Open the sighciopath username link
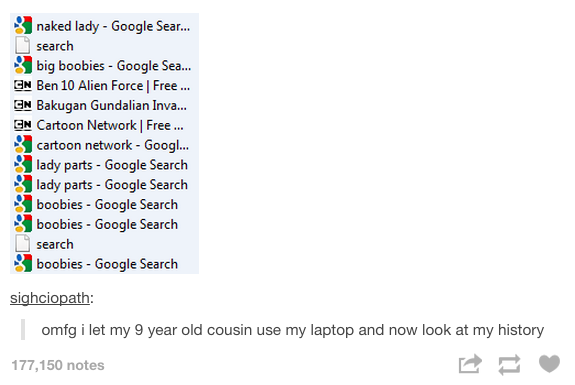The height and width of the screenshot is (385, 575). coord(50,298)
